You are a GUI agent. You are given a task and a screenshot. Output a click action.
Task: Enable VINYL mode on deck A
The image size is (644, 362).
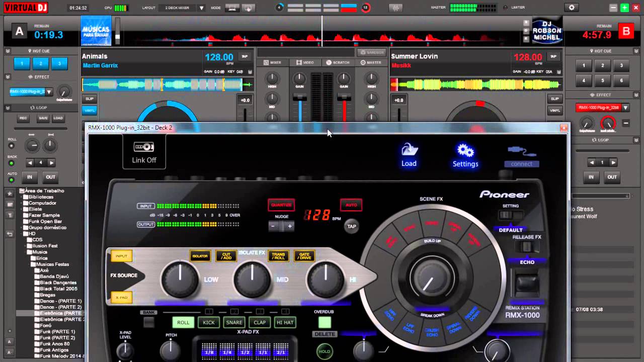coord(90,111)
